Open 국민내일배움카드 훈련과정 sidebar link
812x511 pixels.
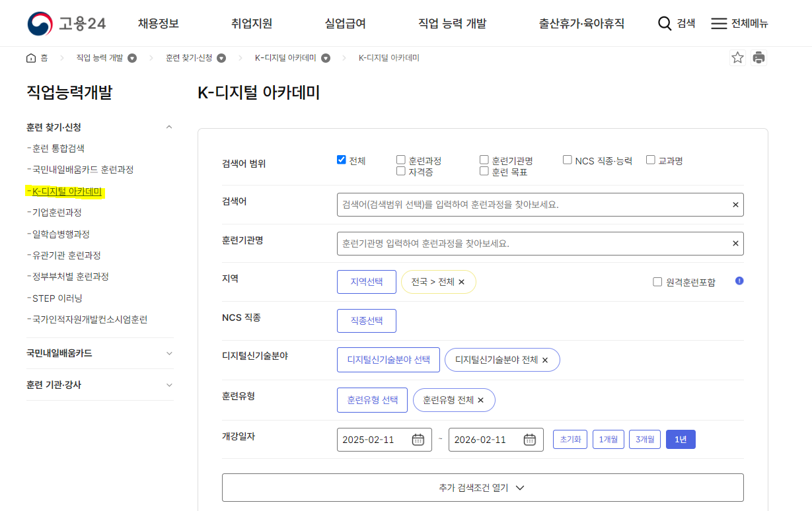click(x=83, y=170)
